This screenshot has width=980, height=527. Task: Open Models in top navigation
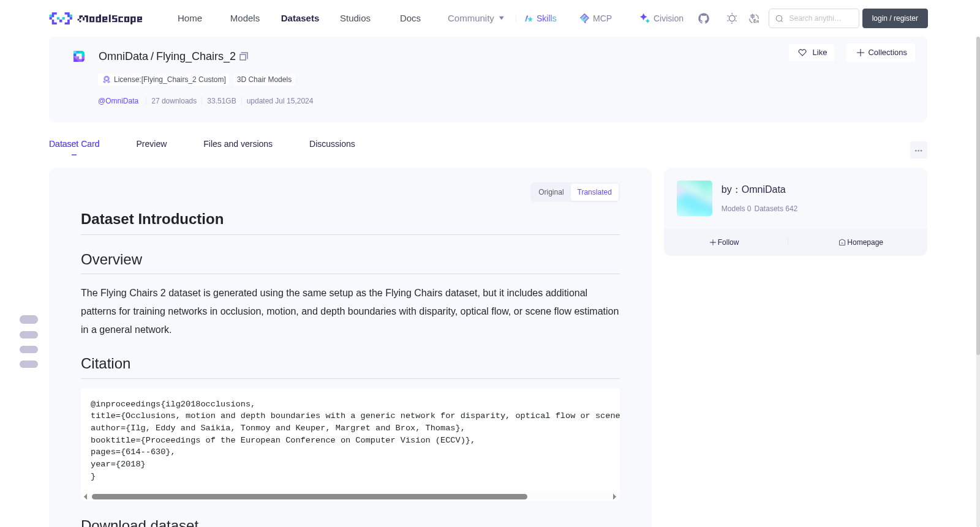click(x=245, y=18)
